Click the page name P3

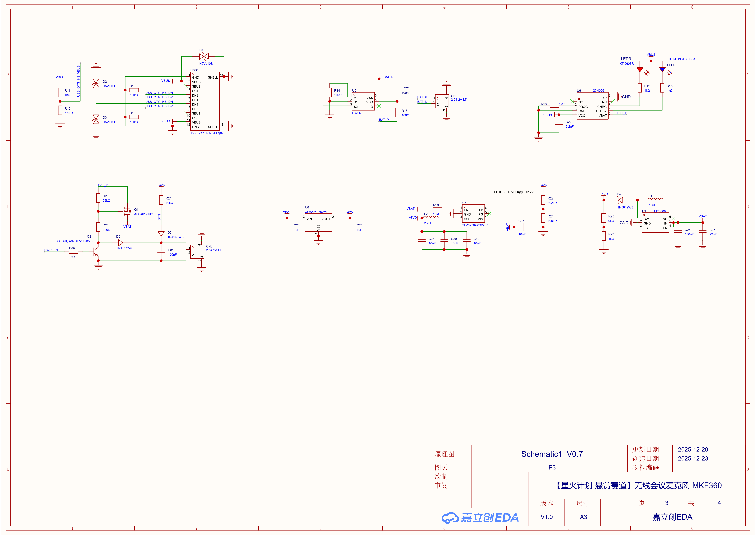coord(552,467)
